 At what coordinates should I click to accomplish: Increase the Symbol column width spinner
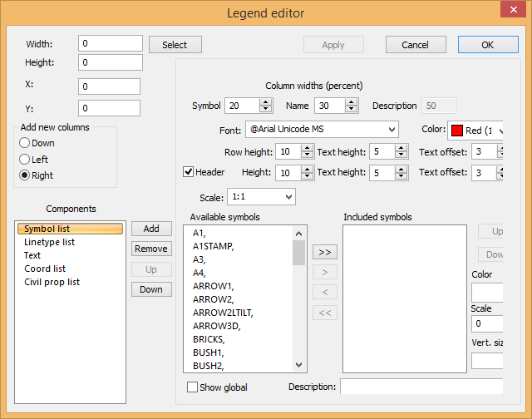[x=266, y=101]
